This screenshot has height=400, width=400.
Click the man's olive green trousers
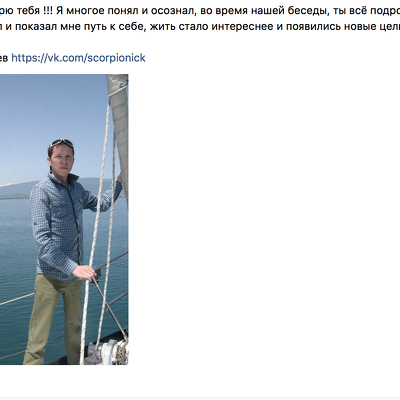point(52,320)
